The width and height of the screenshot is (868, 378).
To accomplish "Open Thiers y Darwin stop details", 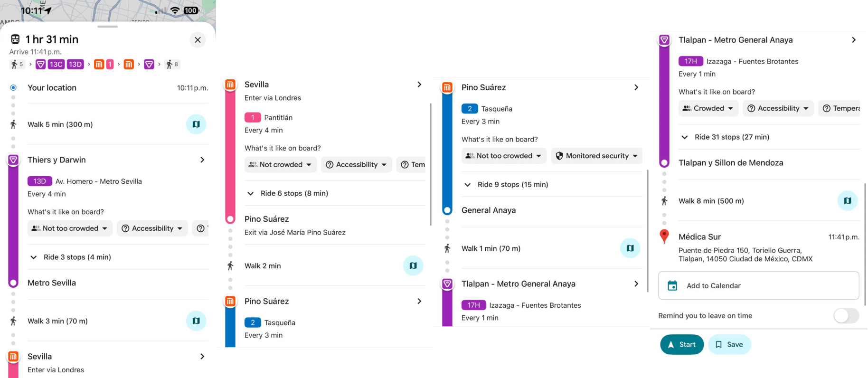I will (116, 160).
